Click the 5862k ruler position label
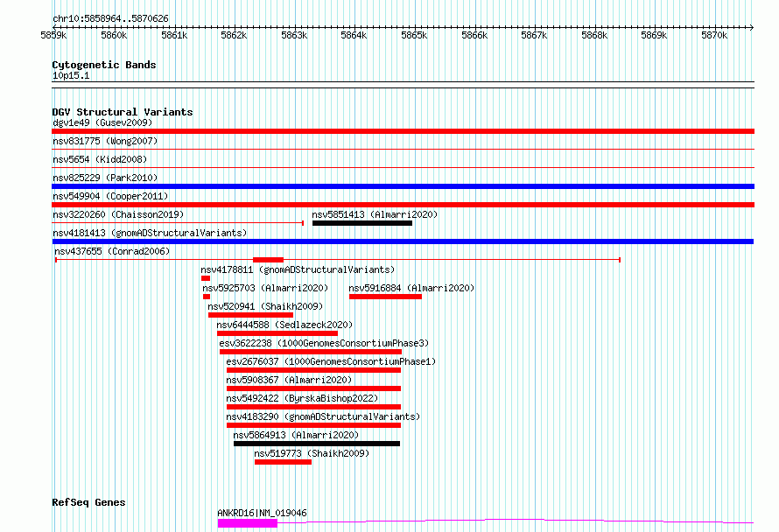 pos(234,35)
